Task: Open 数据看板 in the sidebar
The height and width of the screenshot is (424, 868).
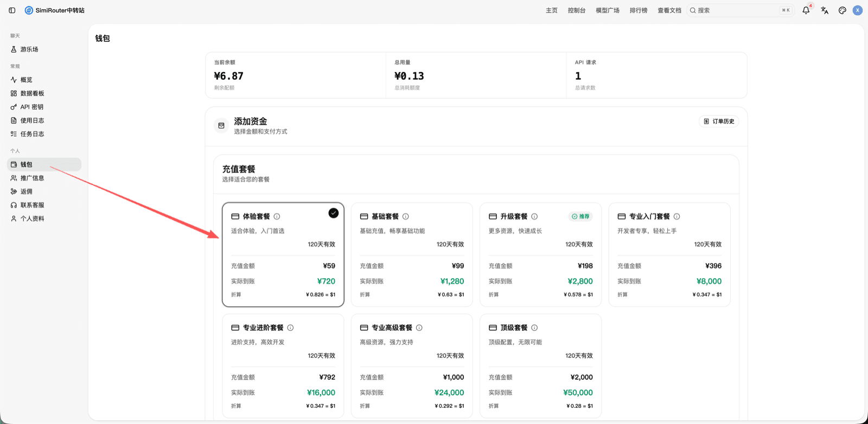Action: [44, 93]
